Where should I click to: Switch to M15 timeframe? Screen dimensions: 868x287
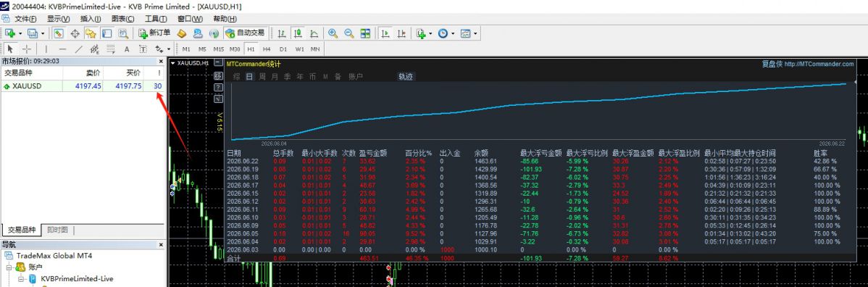[x=218, y=49]
